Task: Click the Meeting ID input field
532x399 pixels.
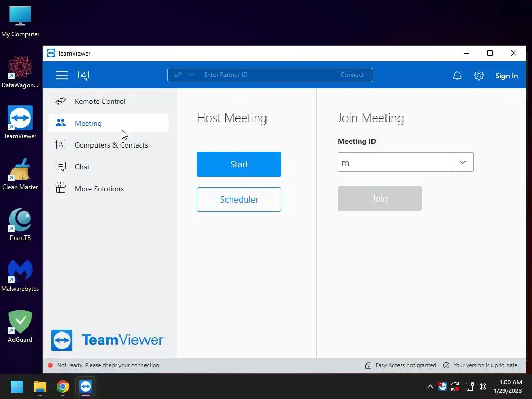Action: pyautogui.click(x=395, y=162)
